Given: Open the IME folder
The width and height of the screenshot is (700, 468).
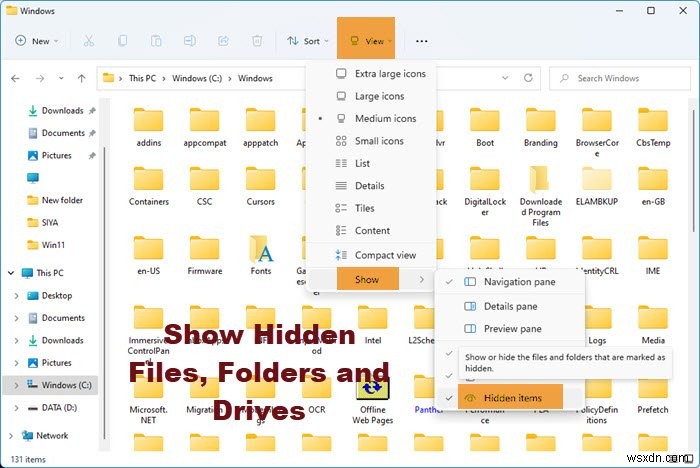Looking at the screenshot, I should (x=653, y=255).
